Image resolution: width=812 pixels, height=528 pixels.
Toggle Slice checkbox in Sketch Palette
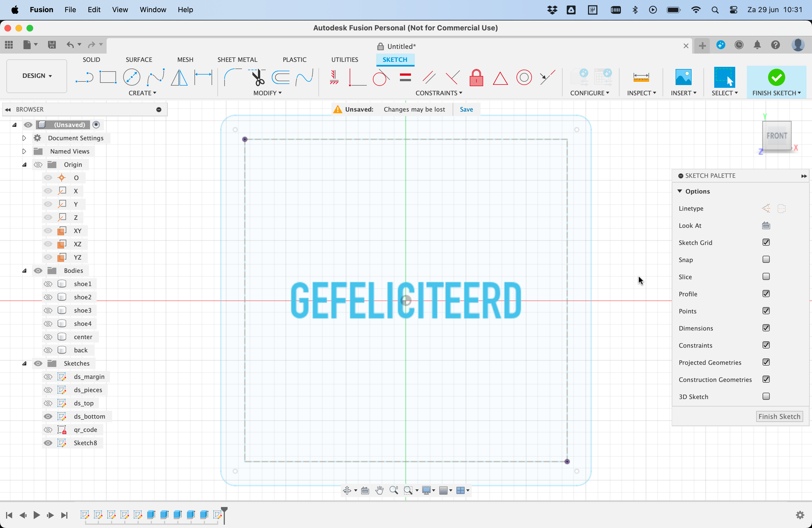point(766,276)
